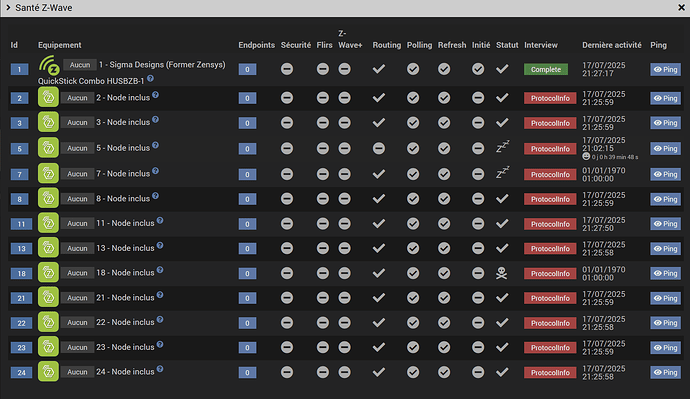The height and width of the screenshot is (399, 690).
Task: Click the green device icon for node 5
Action: tap(48, 148)
